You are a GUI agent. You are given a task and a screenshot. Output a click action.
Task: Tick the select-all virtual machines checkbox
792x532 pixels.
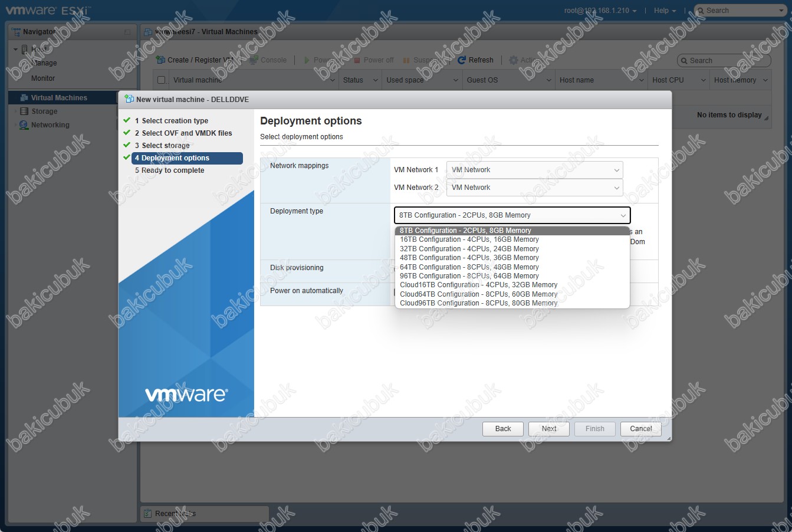(x=161, y=80)
